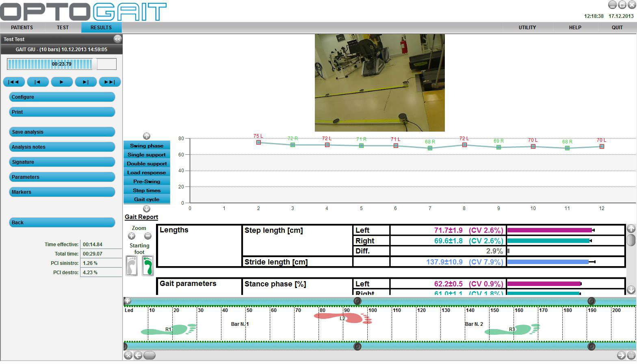The height and width of the screenshot is (364, 637).
Task: Click the 75 L data point on the chart
Action: [258, 143]
